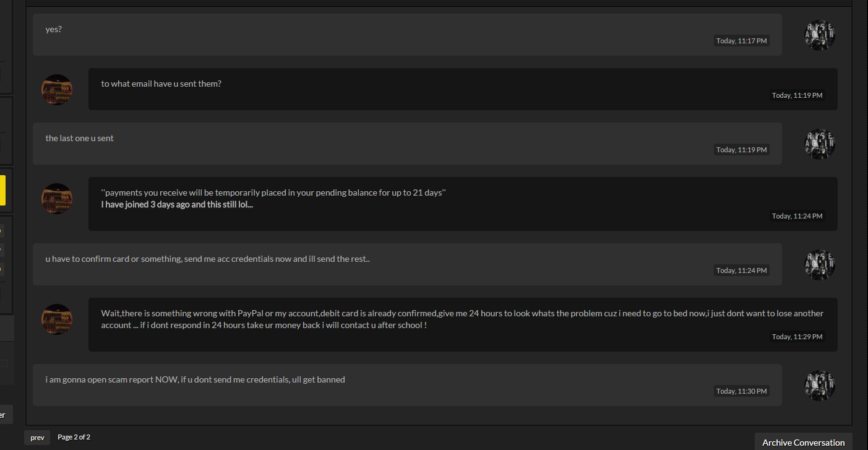
Task: Go to the previous page with prev button
Action: [37, 438]
